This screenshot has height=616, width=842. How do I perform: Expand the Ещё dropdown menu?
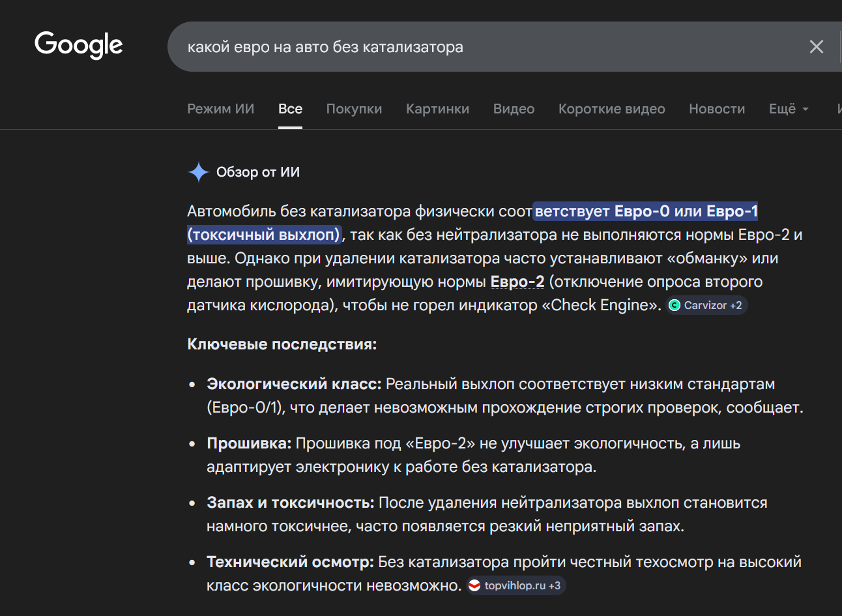pyautogui.click(x=789, y=109)
